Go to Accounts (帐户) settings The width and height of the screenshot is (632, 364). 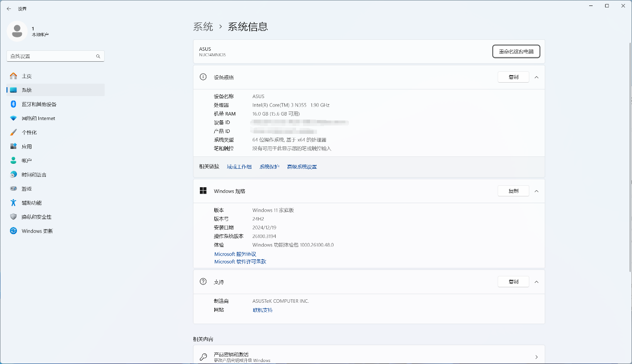tap(26, 161)
